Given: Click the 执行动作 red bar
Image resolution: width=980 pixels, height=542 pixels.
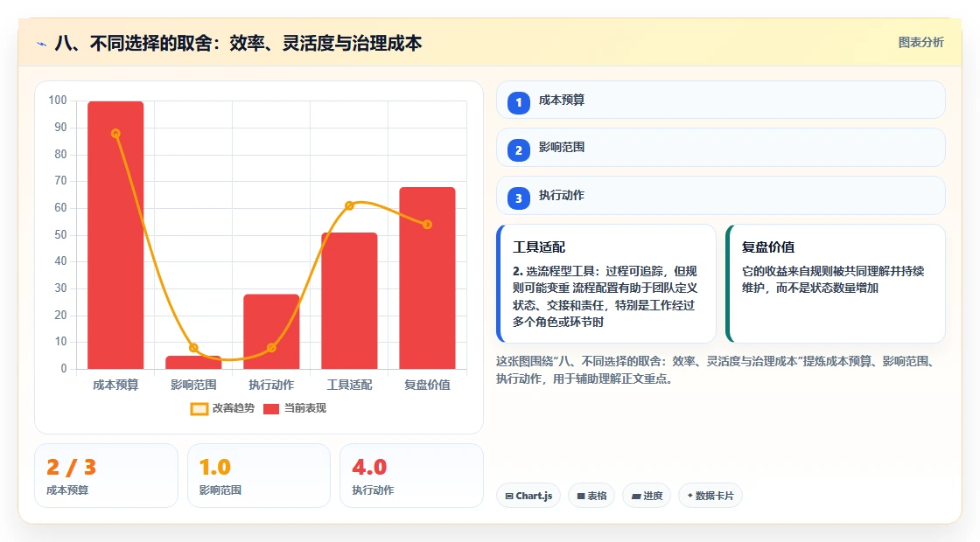Looking at the screenshot, I should click(271, 331).
